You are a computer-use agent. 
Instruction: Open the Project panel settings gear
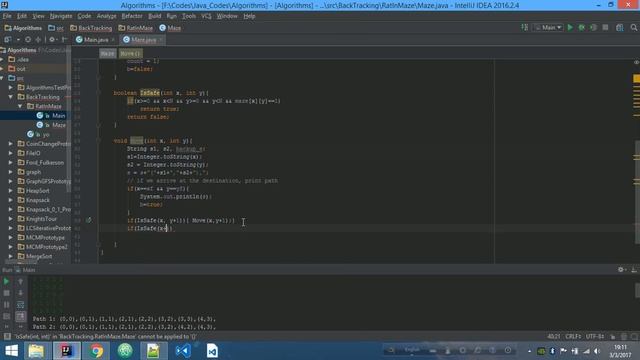pyautogui.click(x=52, y=40)
